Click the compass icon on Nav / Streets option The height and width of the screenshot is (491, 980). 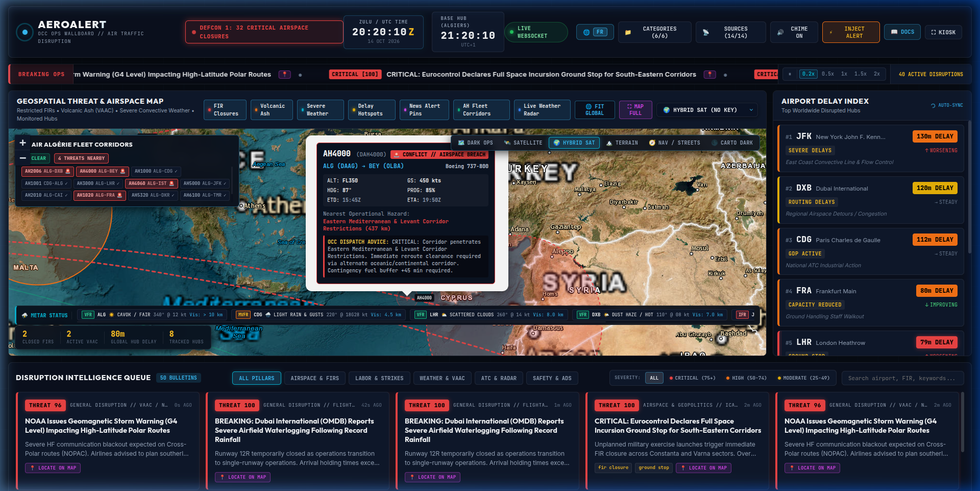click(x=652, y=143)
